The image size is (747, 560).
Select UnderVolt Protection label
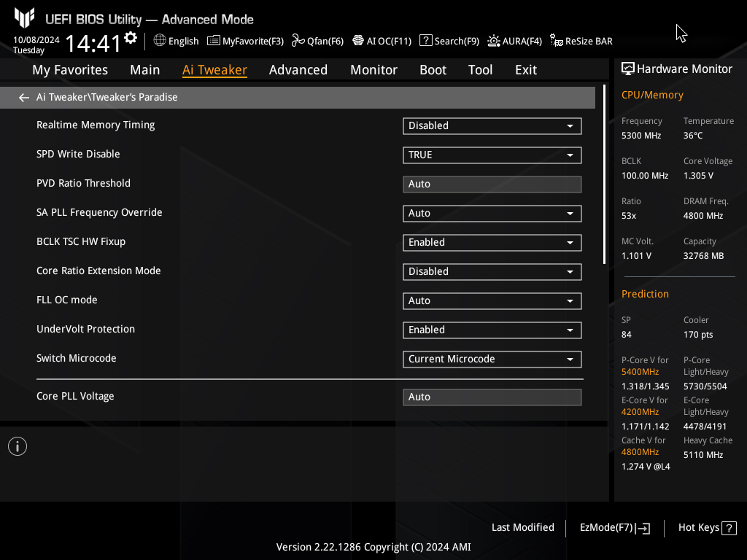click(86, 329)
